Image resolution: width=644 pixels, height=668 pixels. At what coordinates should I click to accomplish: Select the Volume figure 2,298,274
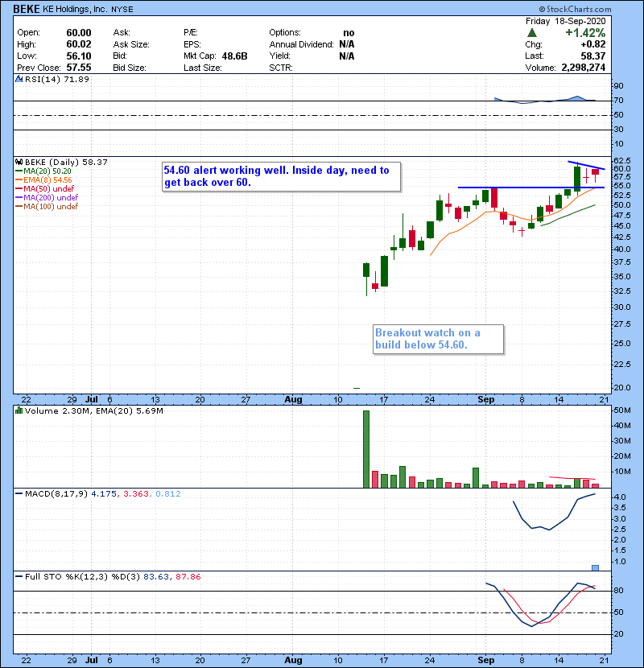tap(584, 68)
